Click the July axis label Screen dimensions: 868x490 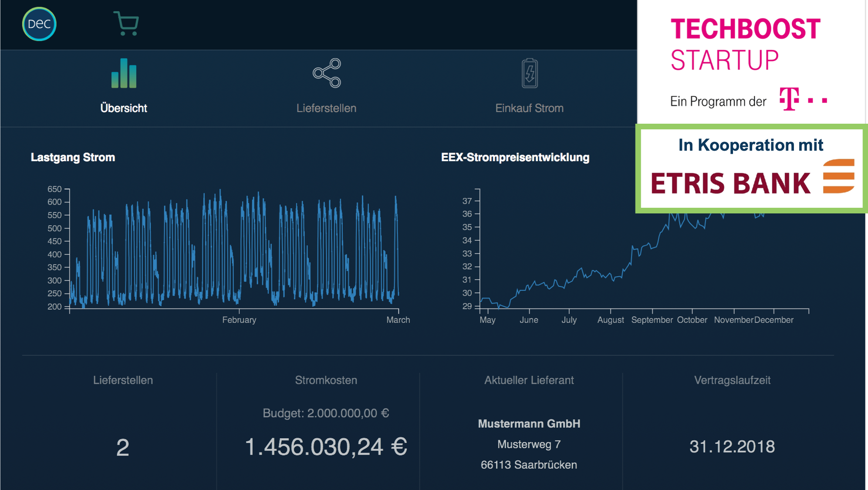(x=569, y=320)
